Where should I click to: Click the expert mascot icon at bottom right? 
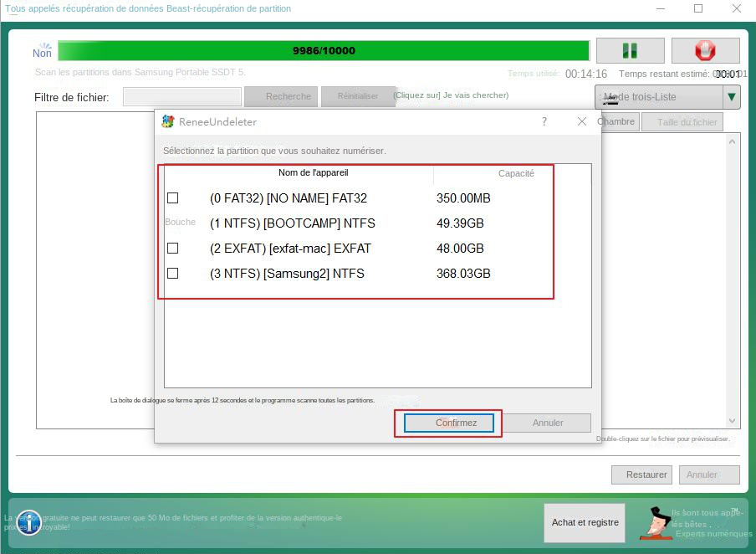click(x=656, y=523)
